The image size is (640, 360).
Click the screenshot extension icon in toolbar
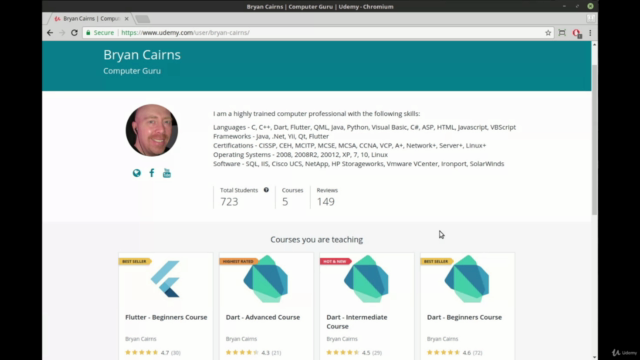(562, 33)
